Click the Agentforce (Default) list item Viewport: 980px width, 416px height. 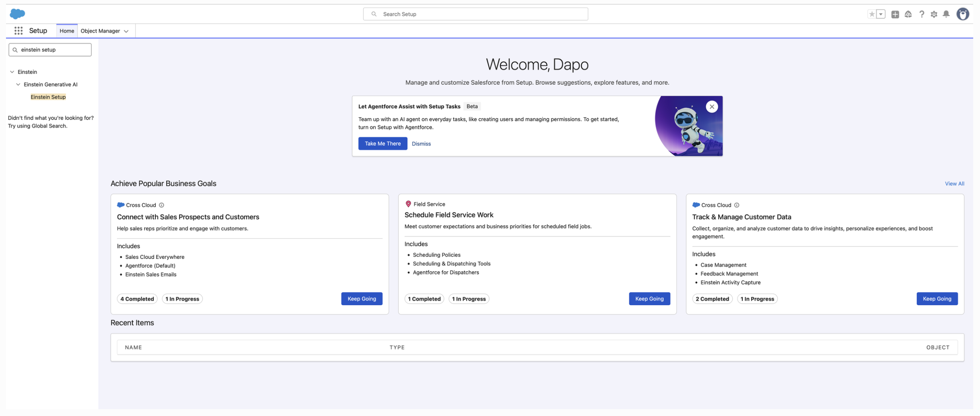click(x=150, y=266)
